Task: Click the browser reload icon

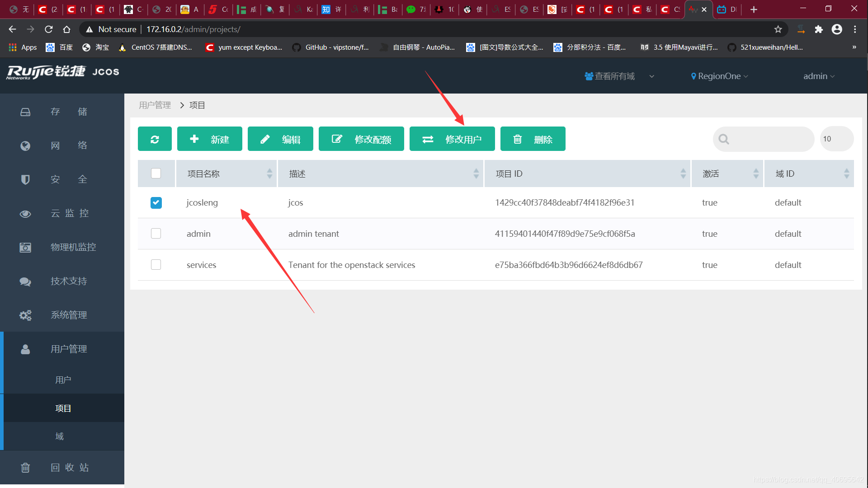Action: point(49,29)
